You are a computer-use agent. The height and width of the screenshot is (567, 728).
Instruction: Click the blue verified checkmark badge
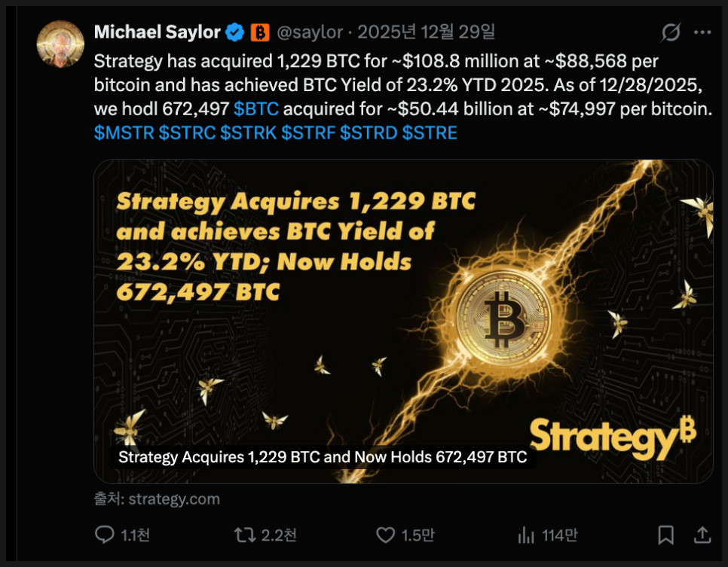click(236, 32)
